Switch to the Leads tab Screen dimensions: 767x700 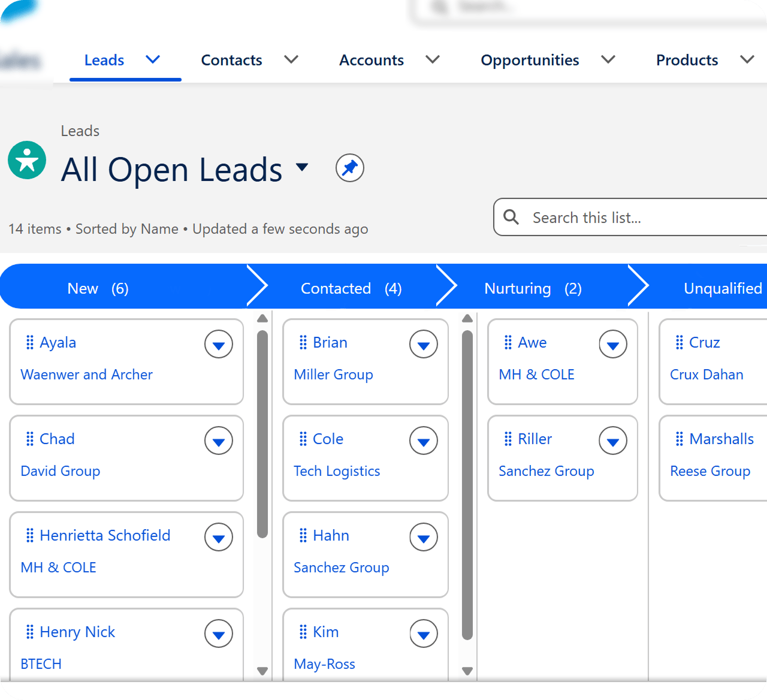click(x=104, y=60)
